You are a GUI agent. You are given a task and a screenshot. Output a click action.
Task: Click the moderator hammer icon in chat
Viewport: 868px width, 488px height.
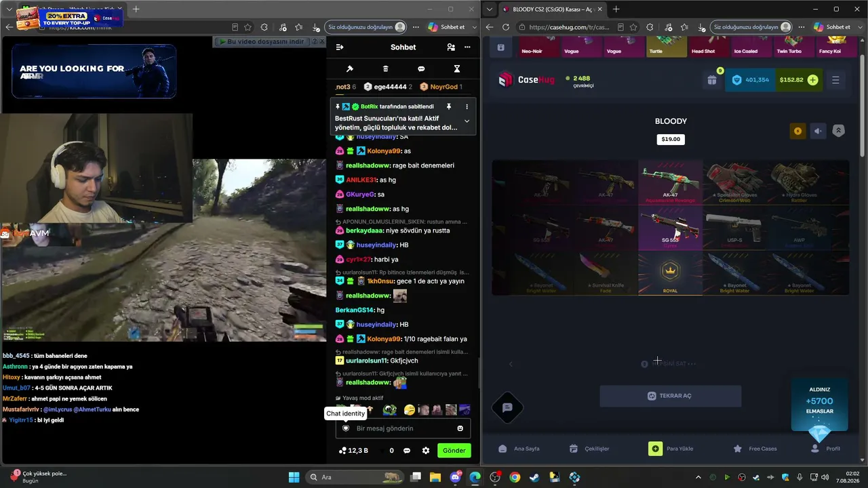click(x=350, y=68)
